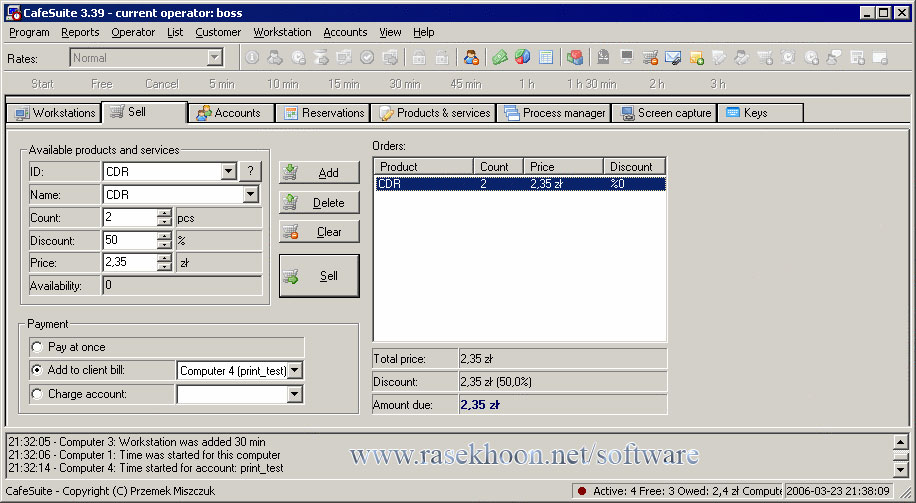Image resolution: width=916 pixels, height=503 pixels.
Task: Click into the Discount input field
Action: (130, 240)
